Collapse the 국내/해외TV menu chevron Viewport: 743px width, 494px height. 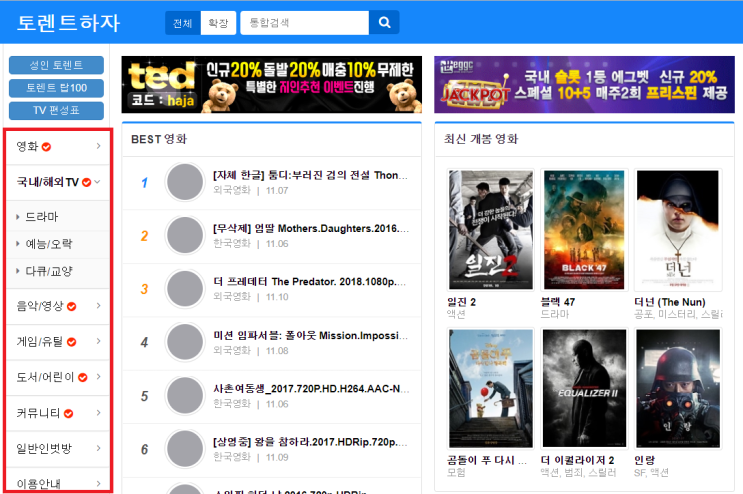(98, 181)
